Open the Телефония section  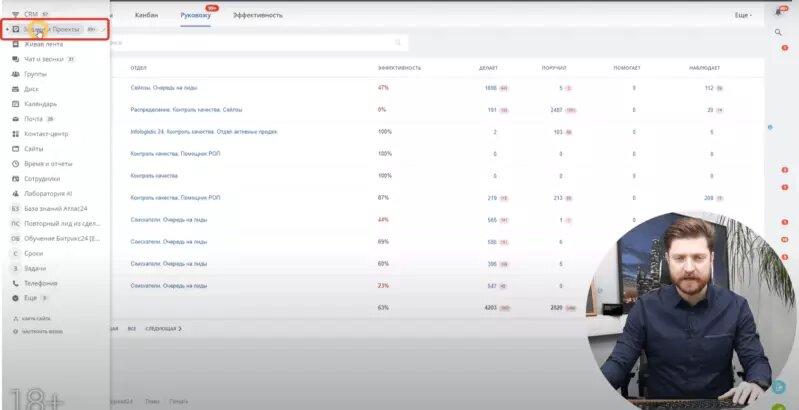41,283
